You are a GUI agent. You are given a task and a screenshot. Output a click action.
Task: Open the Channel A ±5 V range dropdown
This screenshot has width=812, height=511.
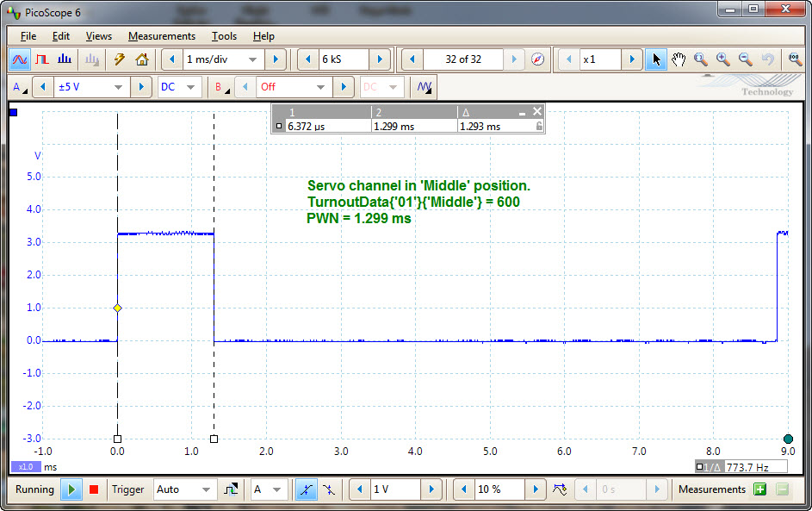click(x=119, y=87)
